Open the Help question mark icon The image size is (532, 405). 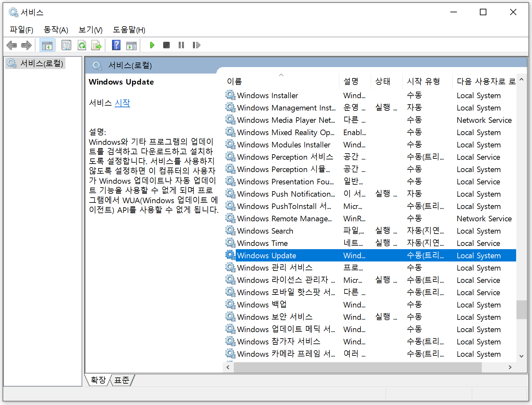pos(116,45)
